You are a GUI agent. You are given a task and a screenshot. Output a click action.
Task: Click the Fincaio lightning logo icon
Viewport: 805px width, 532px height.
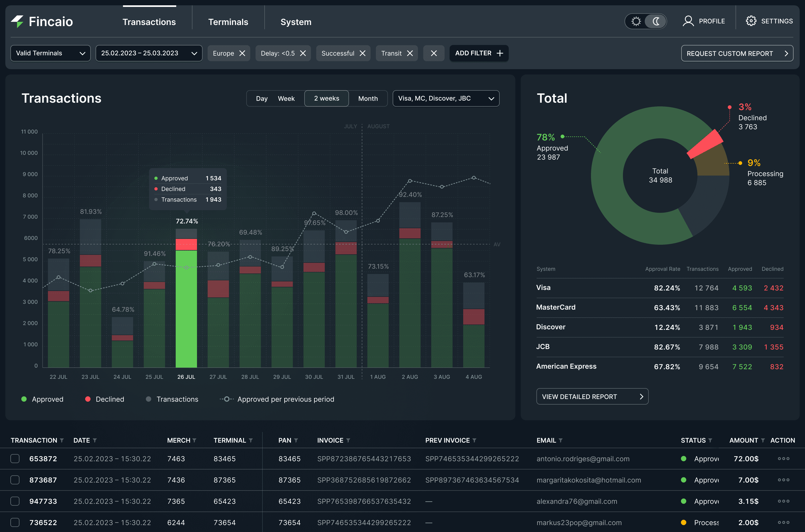pyautogui.click(x=17, y=21)
